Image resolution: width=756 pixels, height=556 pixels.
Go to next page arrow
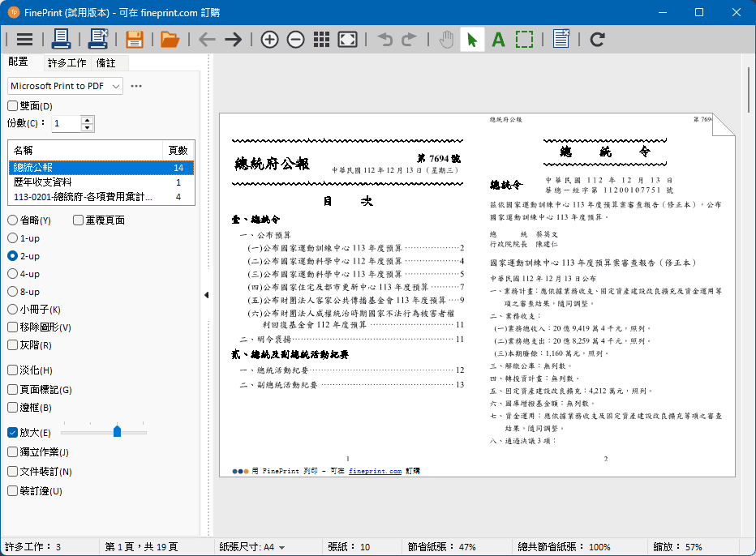tap(234, 39)
